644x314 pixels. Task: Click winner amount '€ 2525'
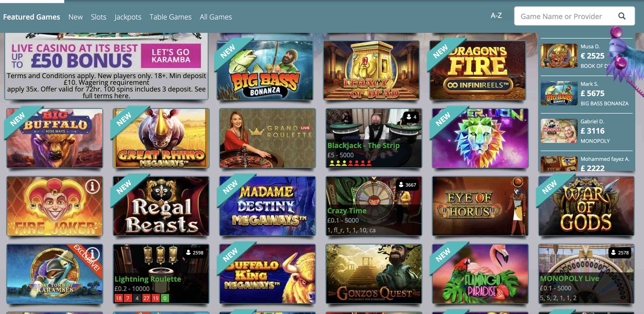(x=593, y=56)
